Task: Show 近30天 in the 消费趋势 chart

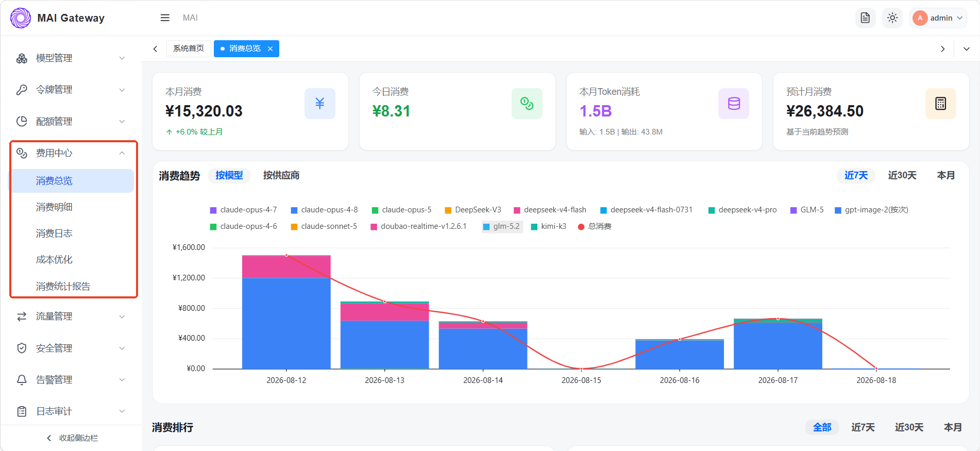Action: coord(902,175)
